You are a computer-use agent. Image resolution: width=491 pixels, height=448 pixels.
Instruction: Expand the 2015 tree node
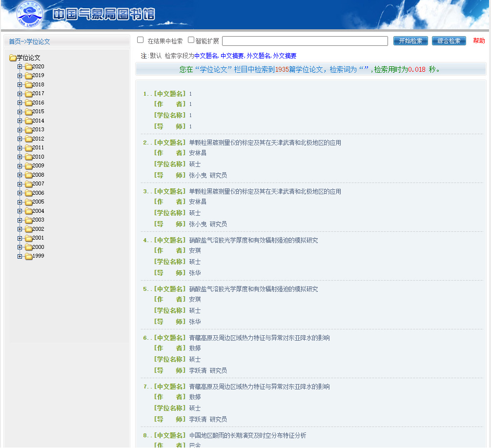pos(20,112)
